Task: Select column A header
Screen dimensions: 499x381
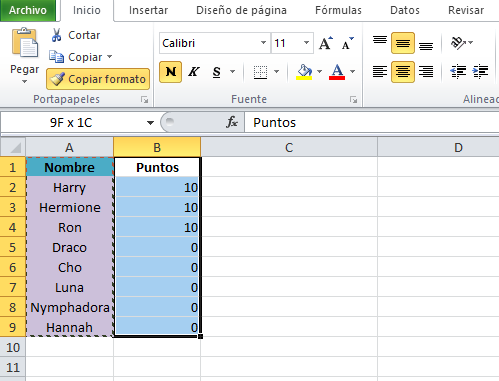Action: [x=69, y=147]
